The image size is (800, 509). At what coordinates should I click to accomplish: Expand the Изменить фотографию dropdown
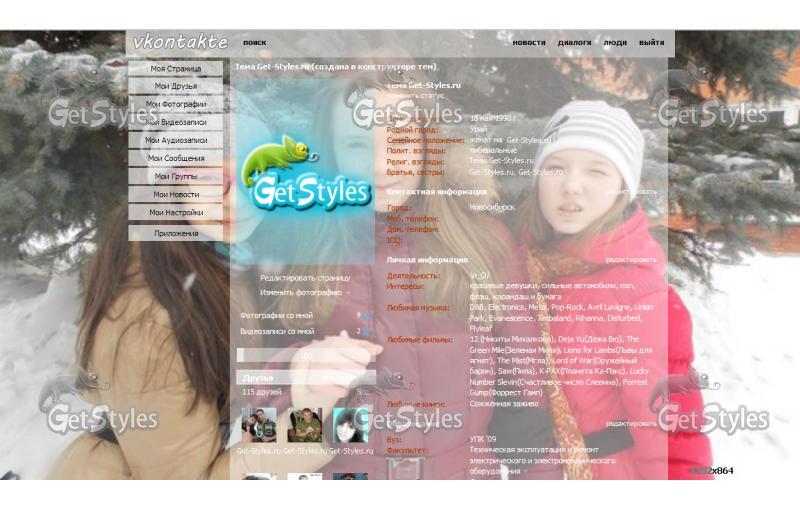(x=348, y=293)
